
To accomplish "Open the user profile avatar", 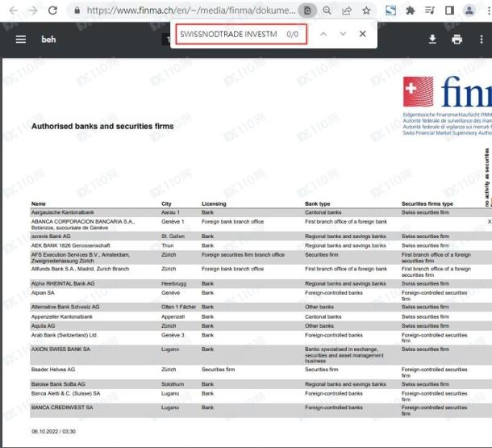I will click(469, 10).
